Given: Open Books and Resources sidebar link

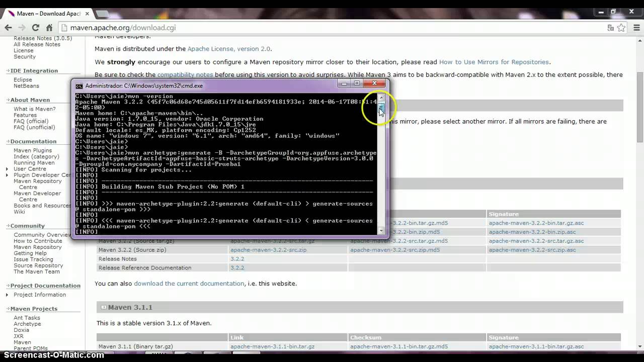Looking at the screenshot, I should 43,206.
